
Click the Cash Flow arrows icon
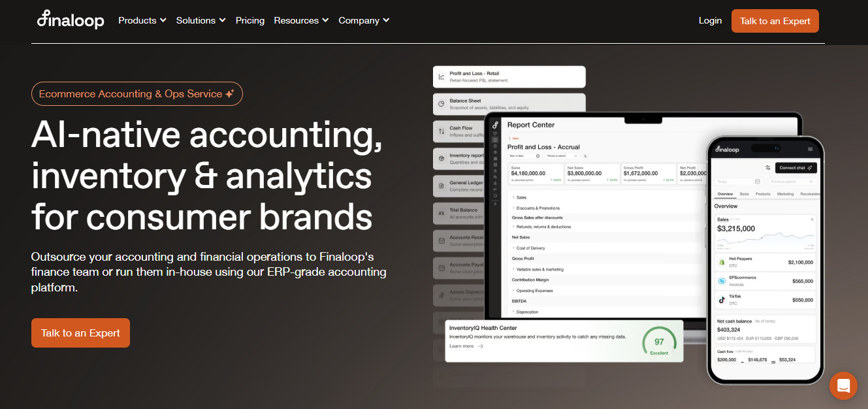tap(442, 131)
